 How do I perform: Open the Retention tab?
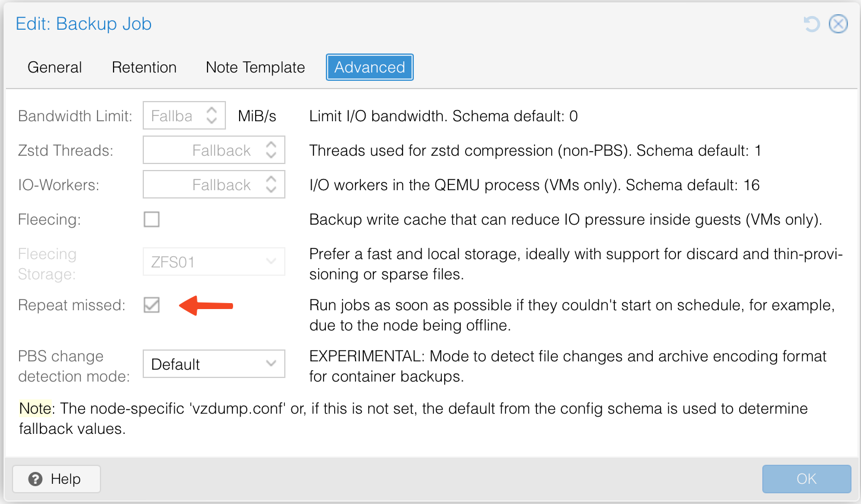pos(144,67)
